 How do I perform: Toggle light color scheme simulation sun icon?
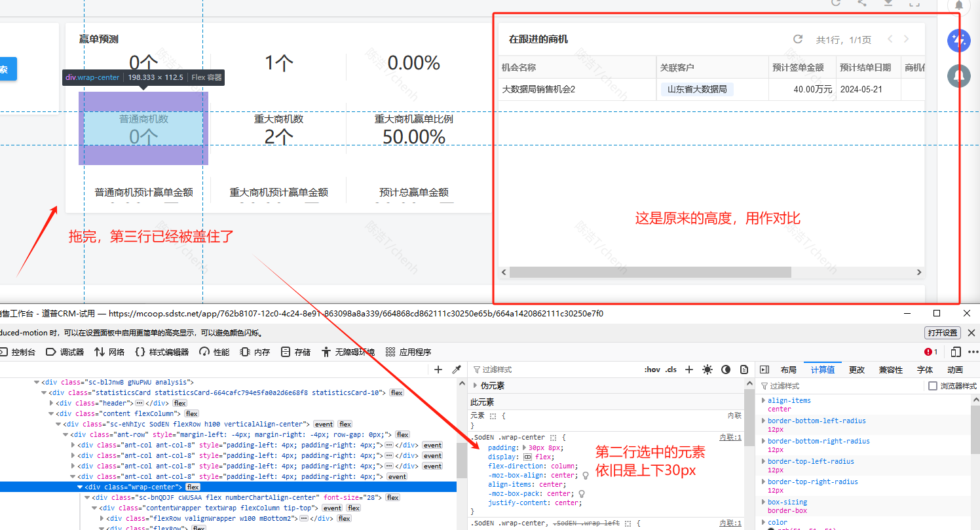pos(707,369)
